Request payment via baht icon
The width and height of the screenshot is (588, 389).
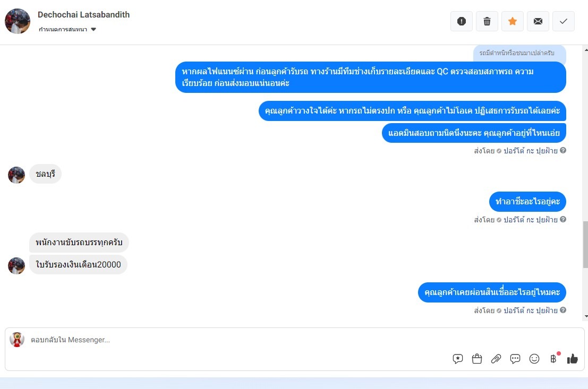tap(553, 359)
